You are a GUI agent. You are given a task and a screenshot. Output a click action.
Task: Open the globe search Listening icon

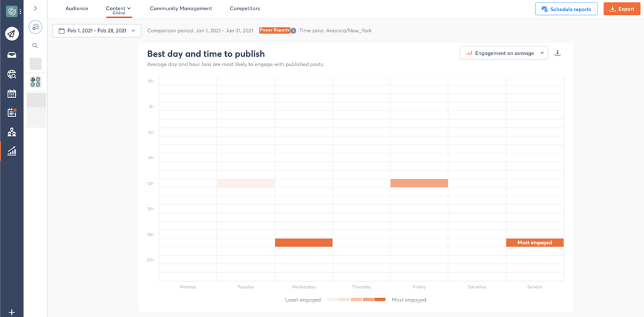pyautogui.click(x=12, y=74)
